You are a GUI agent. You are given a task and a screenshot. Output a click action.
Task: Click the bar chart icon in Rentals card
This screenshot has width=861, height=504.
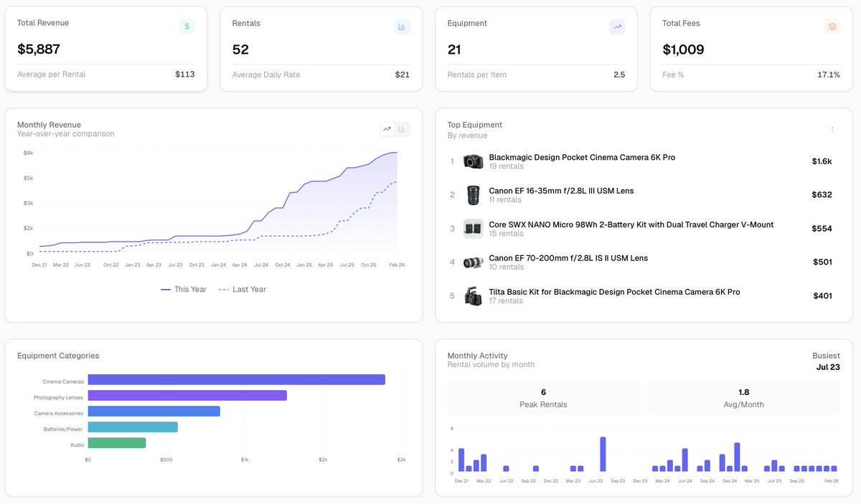click(x=402, y=27)
